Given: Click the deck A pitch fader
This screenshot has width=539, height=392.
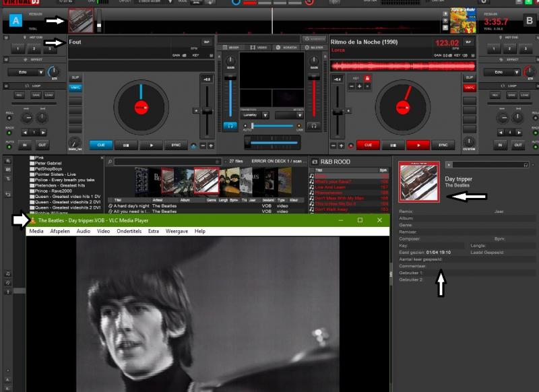Looking at the screenshot, I should [x=207, y=111].
